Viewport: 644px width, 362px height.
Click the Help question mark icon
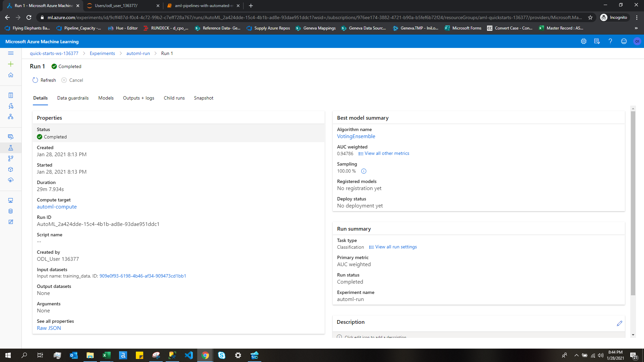610,41
